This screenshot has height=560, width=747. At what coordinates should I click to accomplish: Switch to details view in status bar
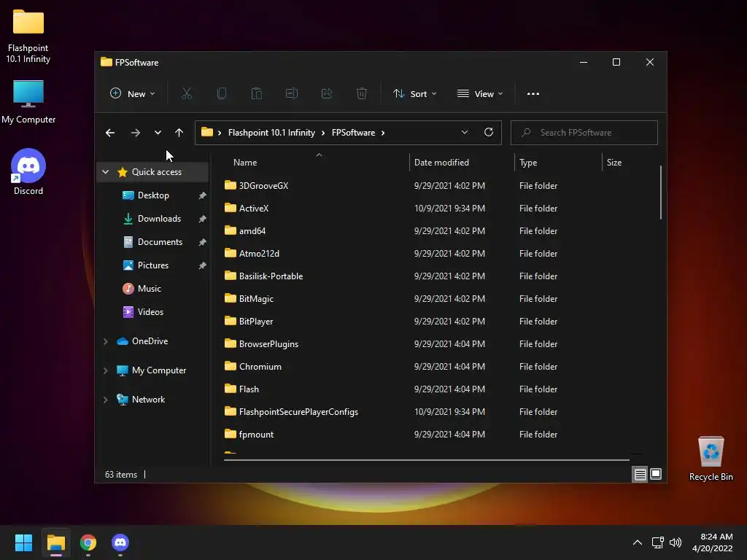coord(640,474)
